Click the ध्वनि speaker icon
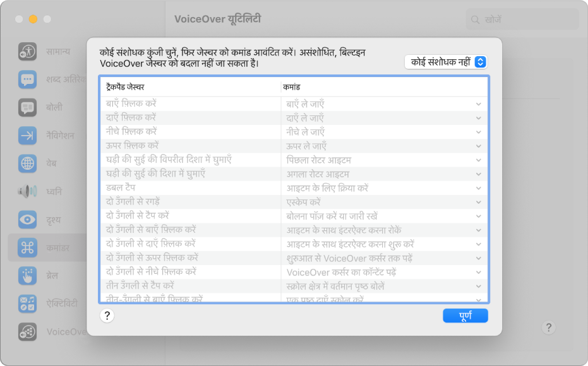The width and height of the screenshot is (588, 366). 27,191
